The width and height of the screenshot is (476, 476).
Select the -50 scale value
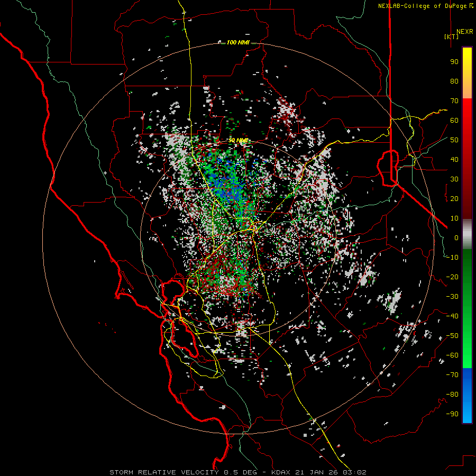tap(452, 336)
